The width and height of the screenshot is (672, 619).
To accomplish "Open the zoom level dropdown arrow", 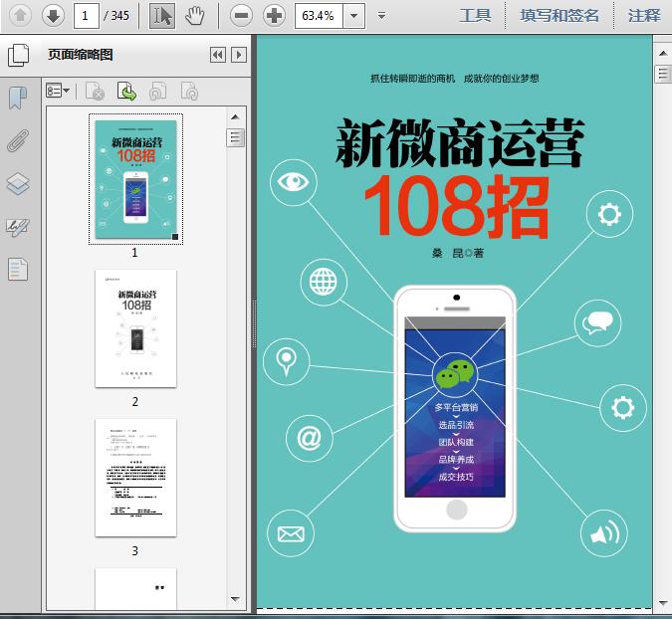I will [354, 16].
